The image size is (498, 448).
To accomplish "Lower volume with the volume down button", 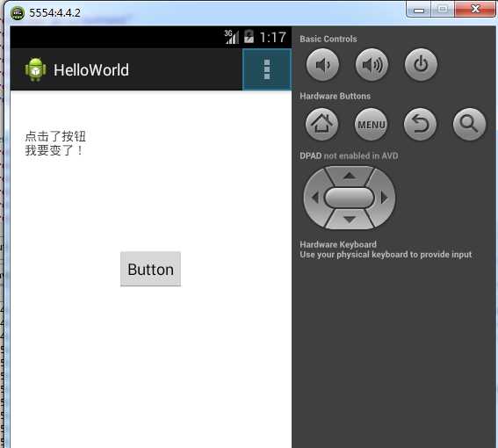I will coord(322,65).
